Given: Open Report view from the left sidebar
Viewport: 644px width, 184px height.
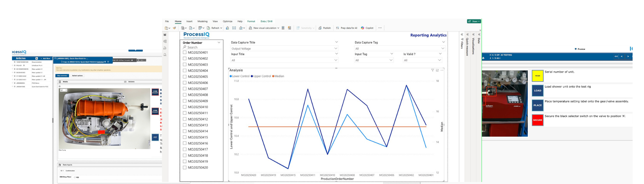Looking at the screenshot, I should pos(165,35).
